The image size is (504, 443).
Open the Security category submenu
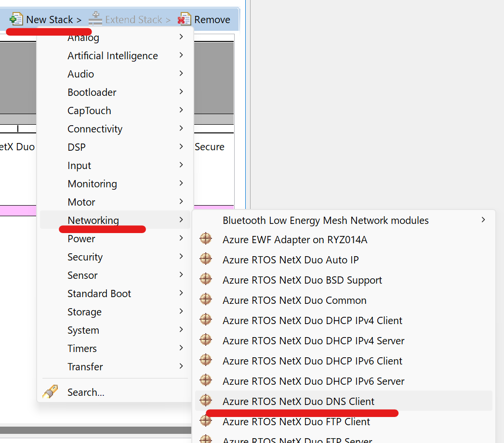coord(115,257)
